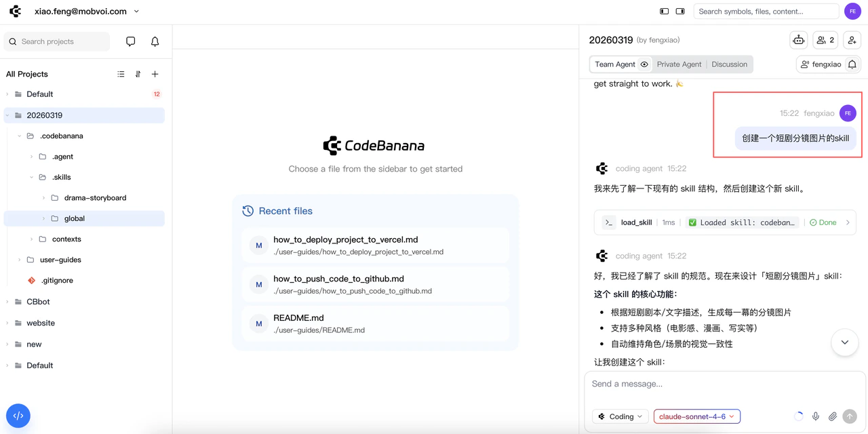The height and width of the screenshot is (434, 868).
Task: Expand the drama-storyboard folder
Action: 44,198
